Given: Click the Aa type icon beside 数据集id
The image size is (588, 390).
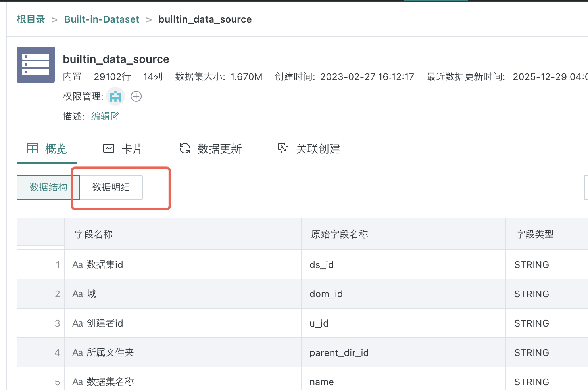Looking at the screenshot, I should (77, 264).
